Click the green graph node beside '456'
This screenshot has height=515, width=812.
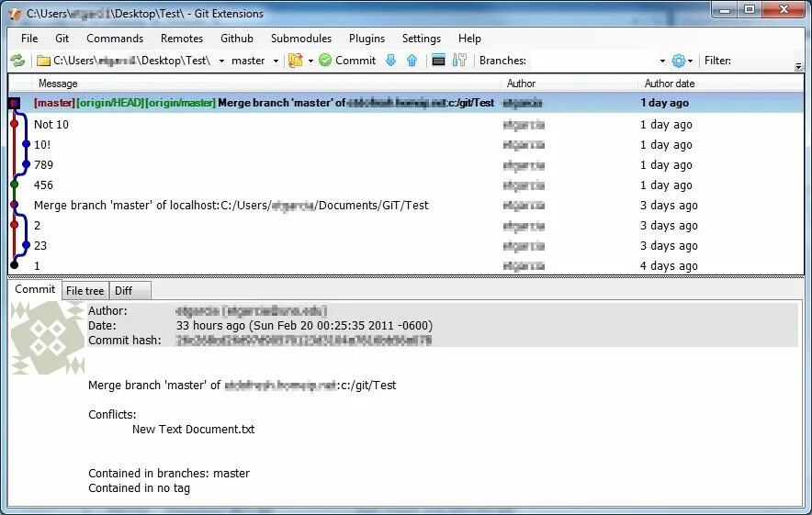pos(14,185)
